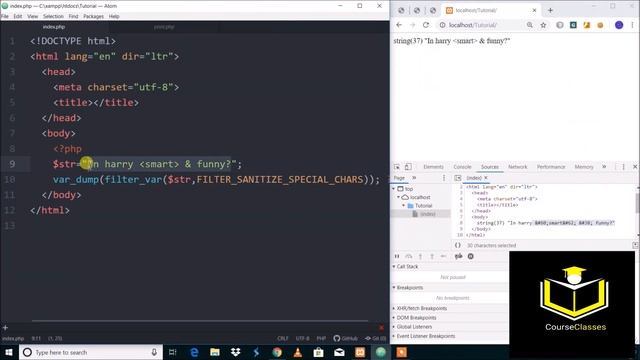Close the DevTools panel
The image size is (640, 360).
[635, 167]
